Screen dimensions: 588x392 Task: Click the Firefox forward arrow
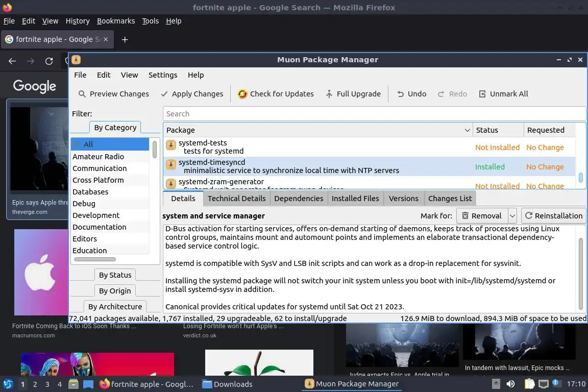(x=31, y=61)
